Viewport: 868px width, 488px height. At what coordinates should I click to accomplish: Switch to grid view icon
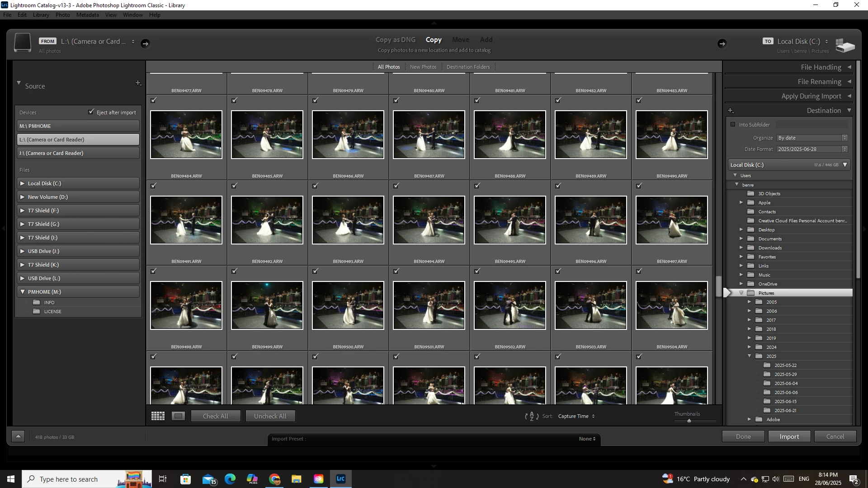[158, 416]
